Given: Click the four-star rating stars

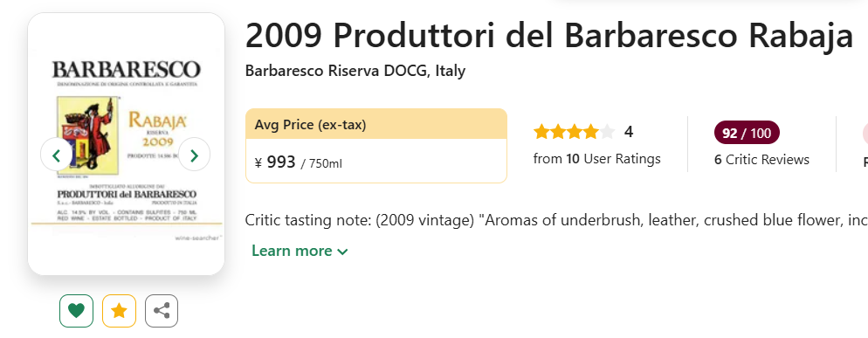Looking at the screenshot, I should (x=574, y=132).
